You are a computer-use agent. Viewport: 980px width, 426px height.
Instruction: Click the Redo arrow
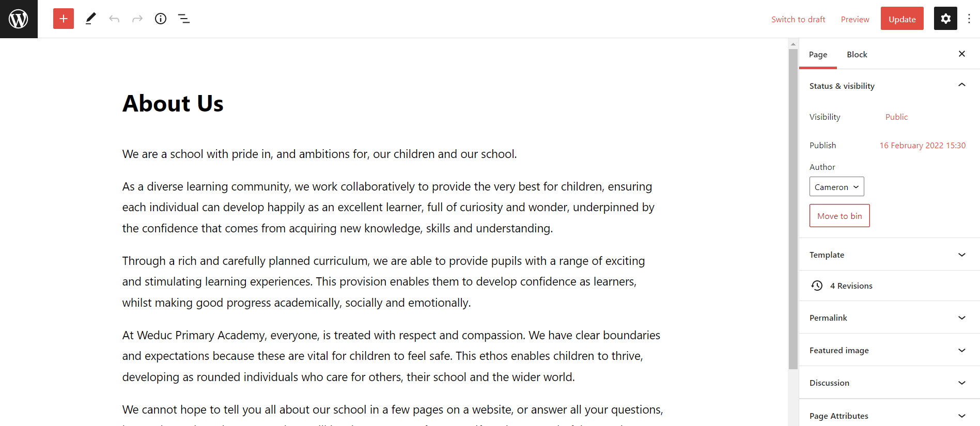137,19
